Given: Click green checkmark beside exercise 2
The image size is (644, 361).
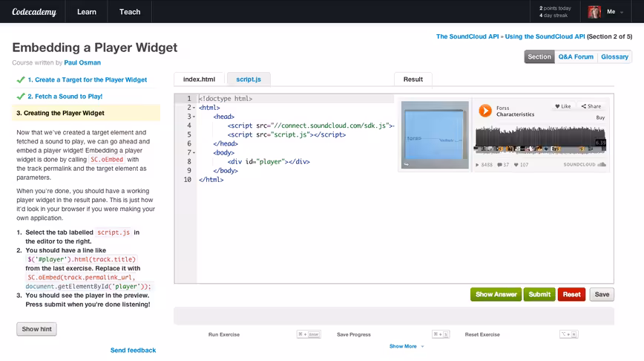Looking at the screenshot, I should (x=21, y=97).
